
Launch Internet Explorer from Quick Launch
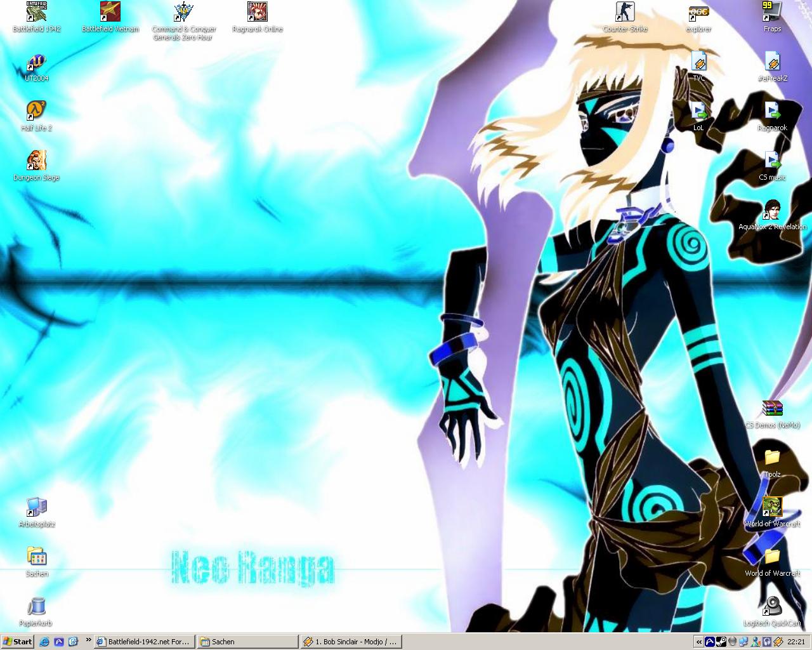(x=44, y=642)
